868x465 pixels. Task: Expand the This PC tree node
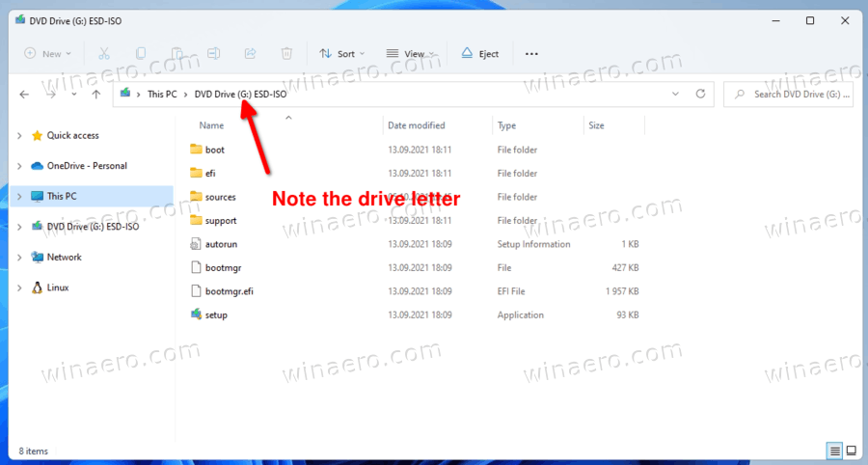click(x=20, y=197)
